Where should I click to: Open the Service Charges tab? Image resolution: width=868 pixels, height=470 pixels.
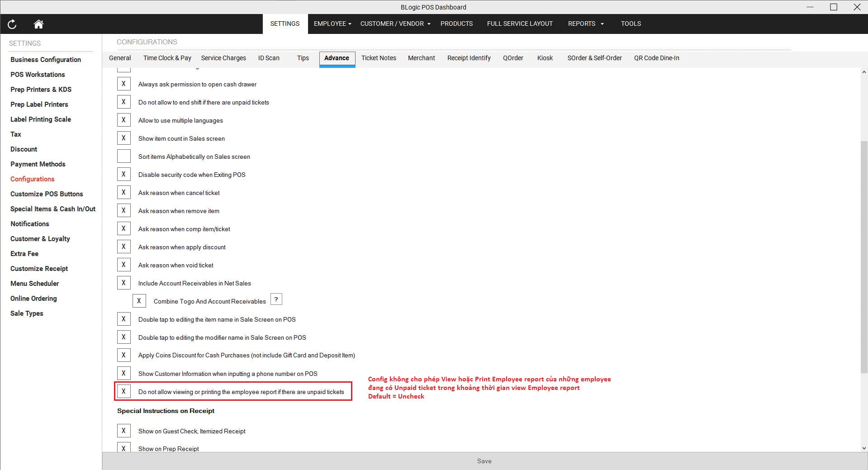(x=223, y=58)
